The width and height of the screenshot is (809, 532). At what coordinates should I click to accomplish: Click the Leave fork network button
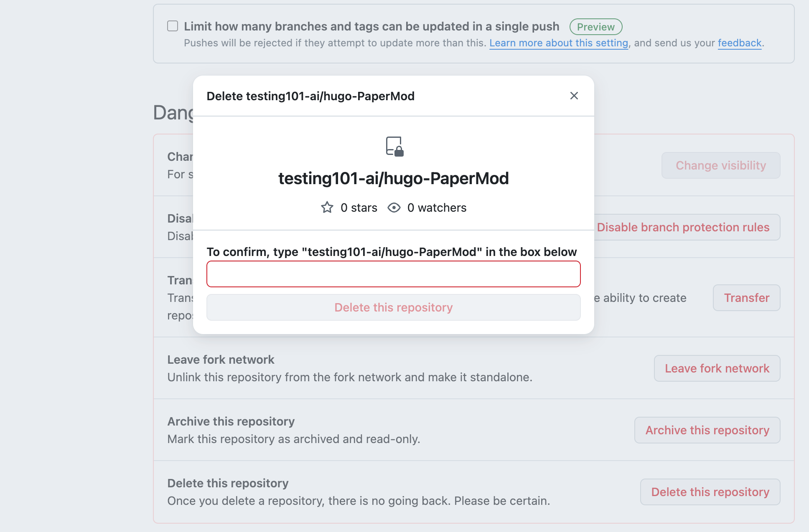[717, 368]
